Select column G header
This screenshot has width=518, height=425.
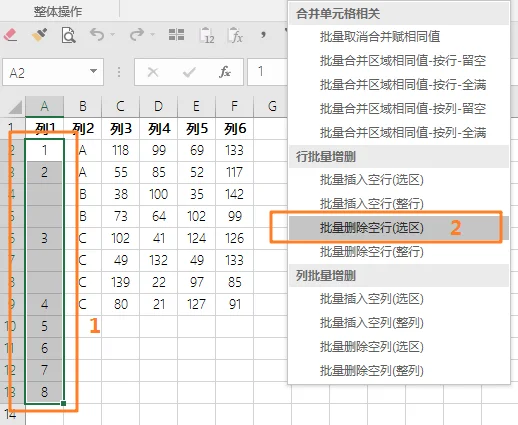272,106
